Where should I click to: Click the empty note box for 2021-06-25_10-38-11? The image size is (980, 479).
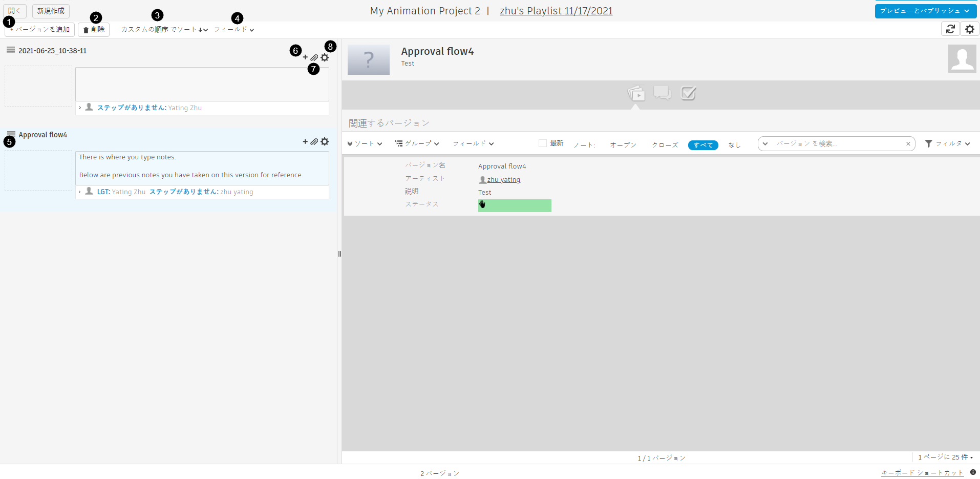pos(202,84)
